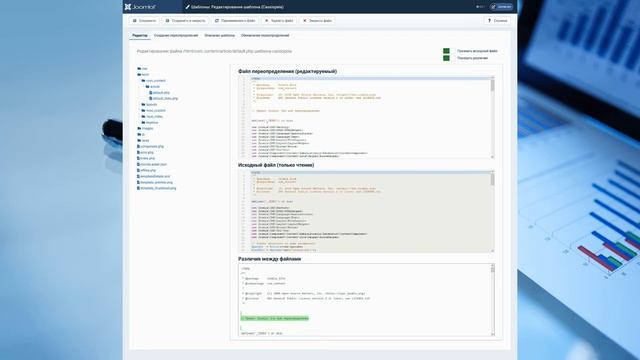Screen dimensions: 640x360
Task: Open error.php file
Action: coord(145,152)
